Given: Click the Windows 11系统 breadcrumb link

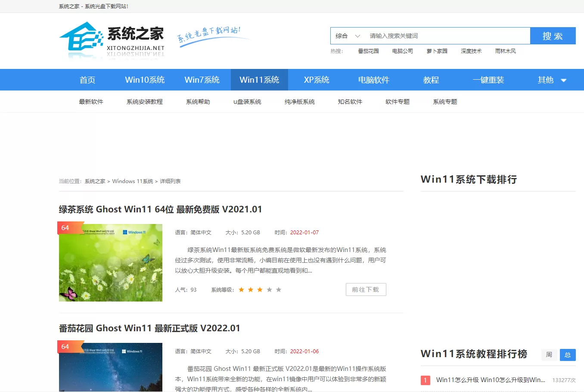Looking at the screenshot, I should coord(133,181).
